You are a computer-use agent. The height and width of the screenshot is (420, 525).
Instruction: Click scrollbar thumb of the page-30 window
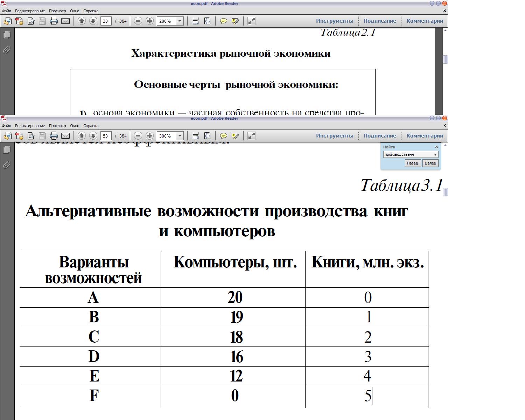point(445,59)
